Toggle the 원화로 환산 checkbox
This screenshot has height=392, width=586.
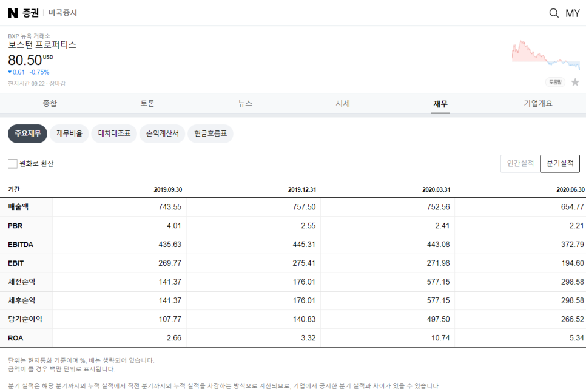(13, 164)
